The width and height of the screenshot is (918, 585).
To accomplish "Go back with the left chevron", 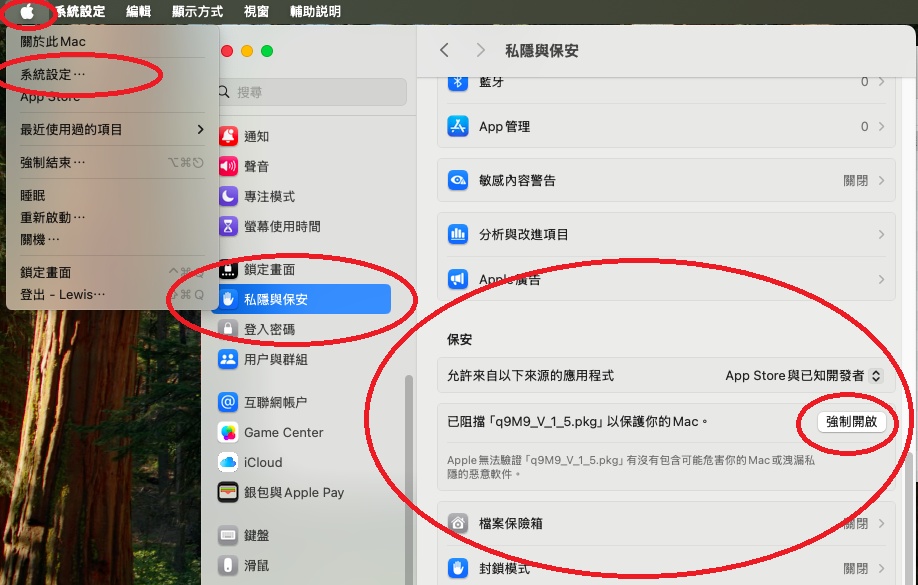I will pos(444,50).
